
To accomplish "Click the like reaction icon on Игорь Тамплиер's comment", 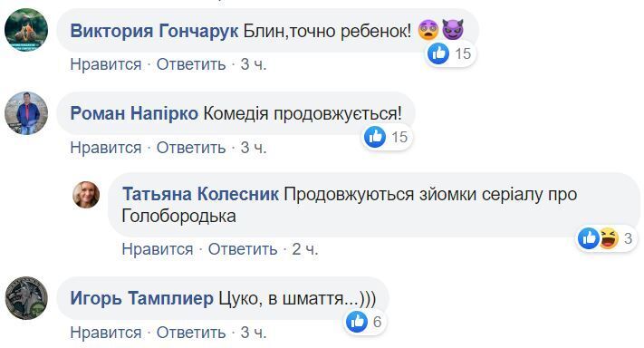I will tap(357, 322).
